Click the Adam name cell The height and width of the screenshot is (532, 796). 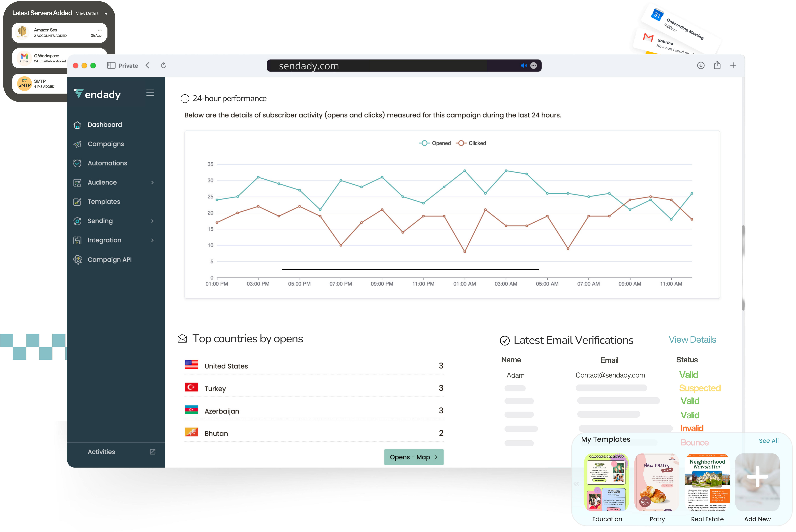515,375
